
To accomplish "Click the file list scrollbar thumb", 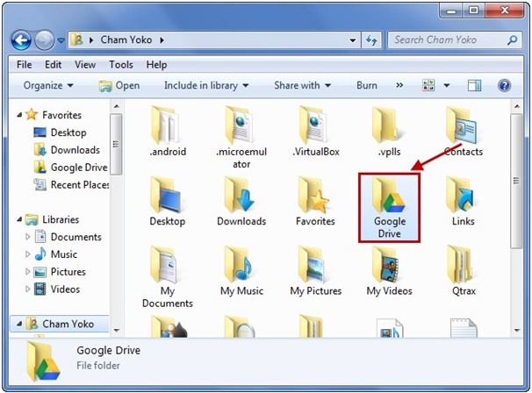I will click(x=516, y=181).
